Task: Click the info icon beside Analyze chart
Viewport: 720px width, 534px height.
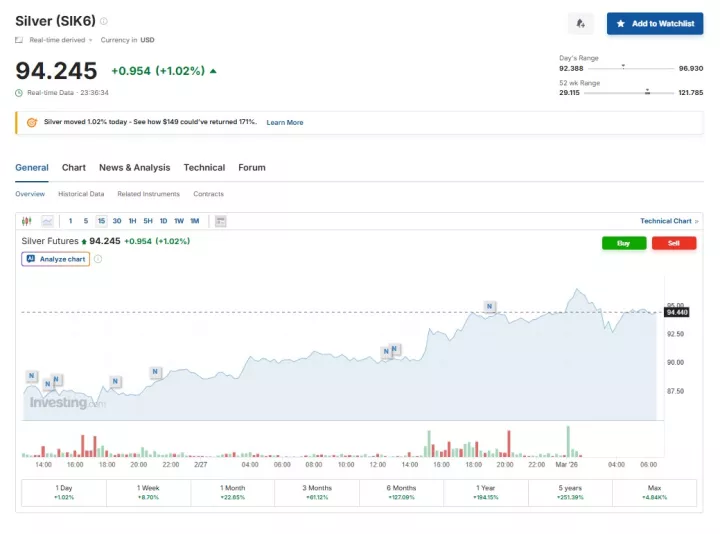Action: [x=98, y=259]
